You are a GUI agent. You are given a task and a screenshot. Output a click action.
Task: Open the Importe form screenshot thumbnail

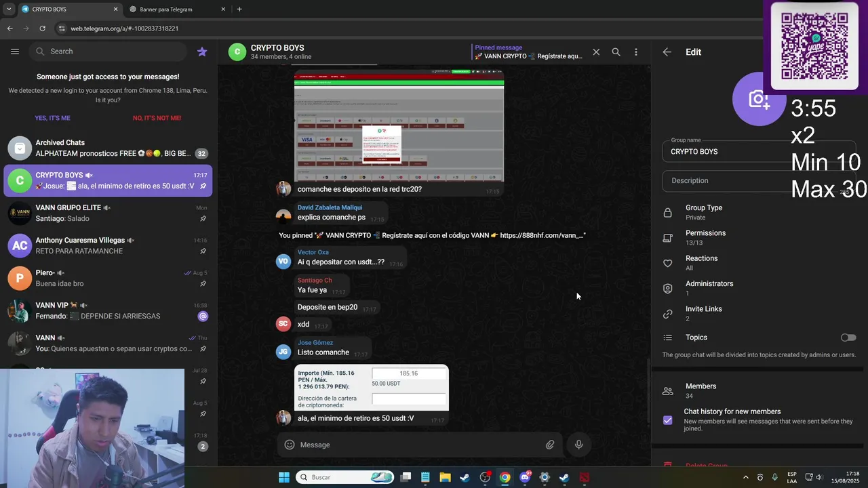tap(372, 388)
